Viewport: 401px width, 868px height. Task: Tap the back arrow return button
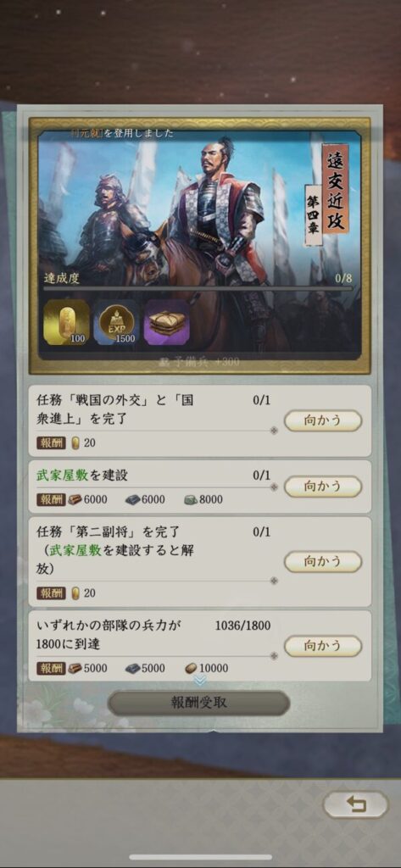tap(356, 805)
